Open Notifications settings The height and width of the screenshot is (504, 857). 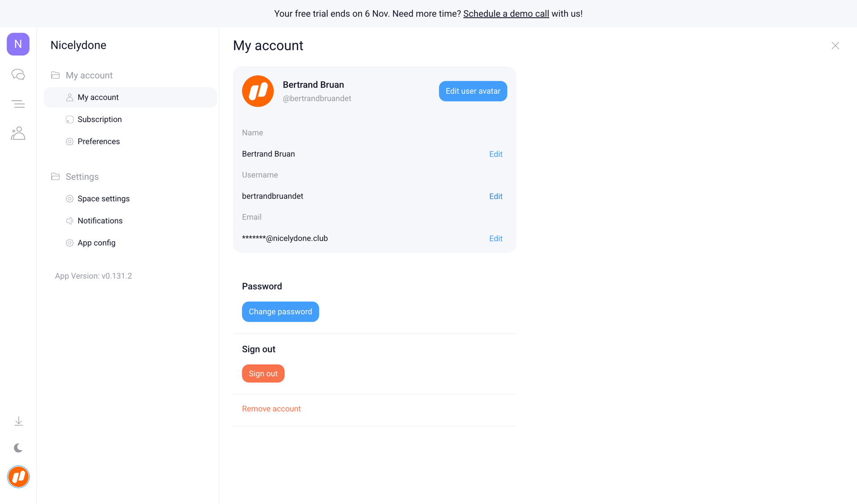100,221
